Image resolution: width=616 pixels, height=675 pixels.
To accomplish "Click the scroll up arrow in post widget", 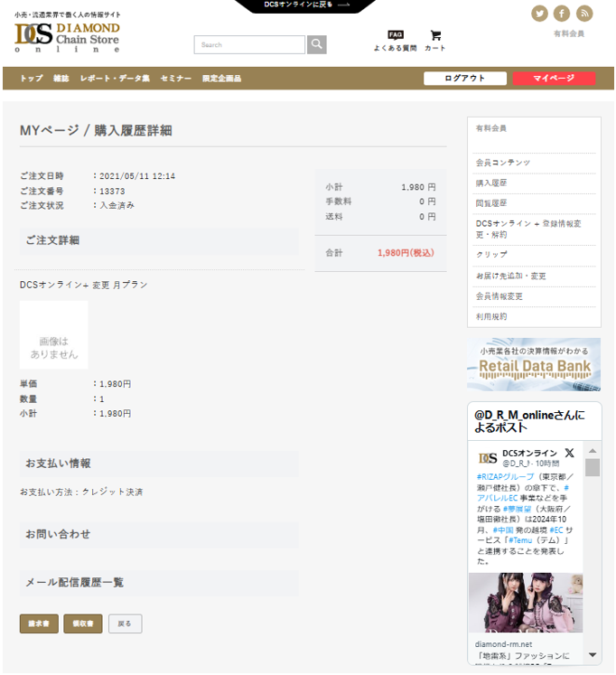I will click(593, 450).
